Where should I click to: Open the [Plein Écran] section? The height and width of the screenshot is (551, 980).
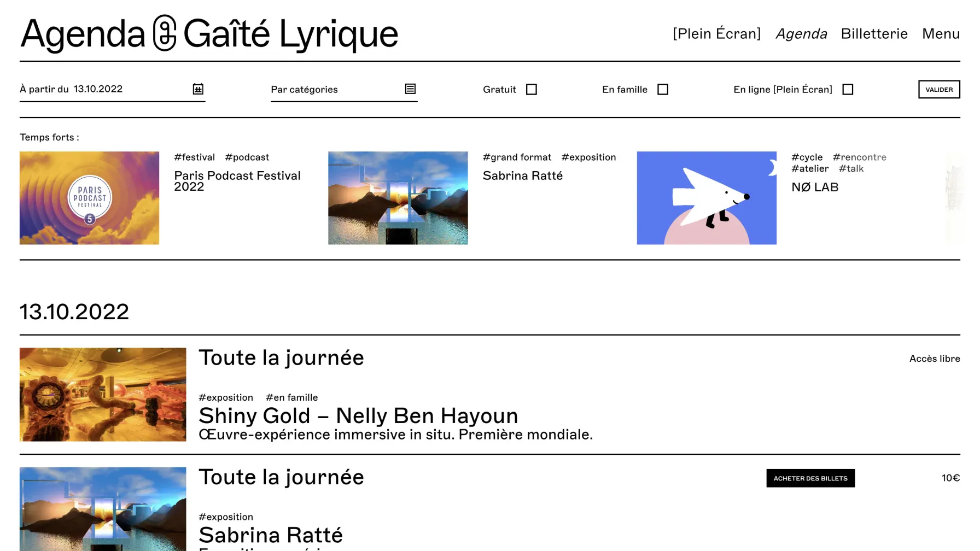click(716, 34)
